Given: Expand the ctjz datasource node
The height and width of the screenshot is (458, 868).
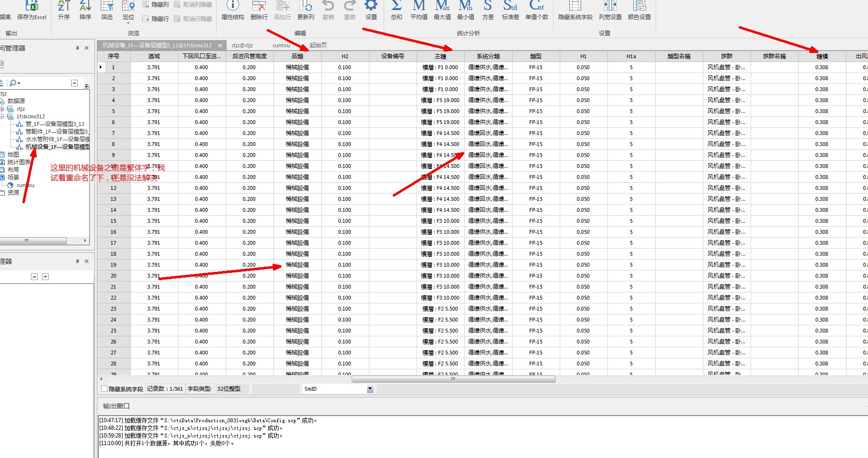Looking at the screenshot, I should coord(2,109).
